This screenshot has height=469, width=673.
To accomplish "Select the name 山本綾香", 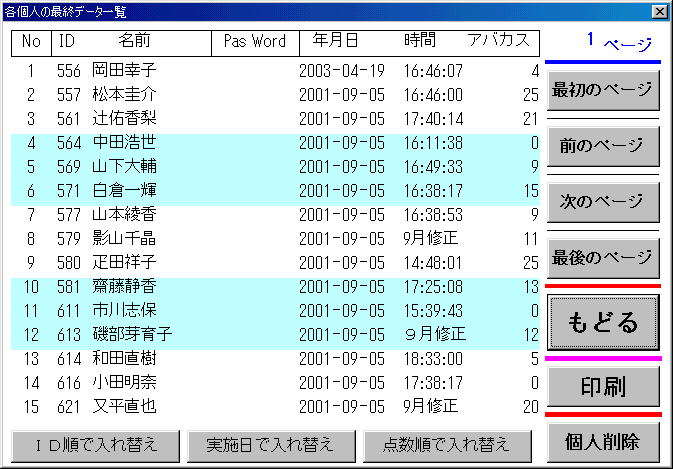I will pyautogui.click(x=124, y=215).
